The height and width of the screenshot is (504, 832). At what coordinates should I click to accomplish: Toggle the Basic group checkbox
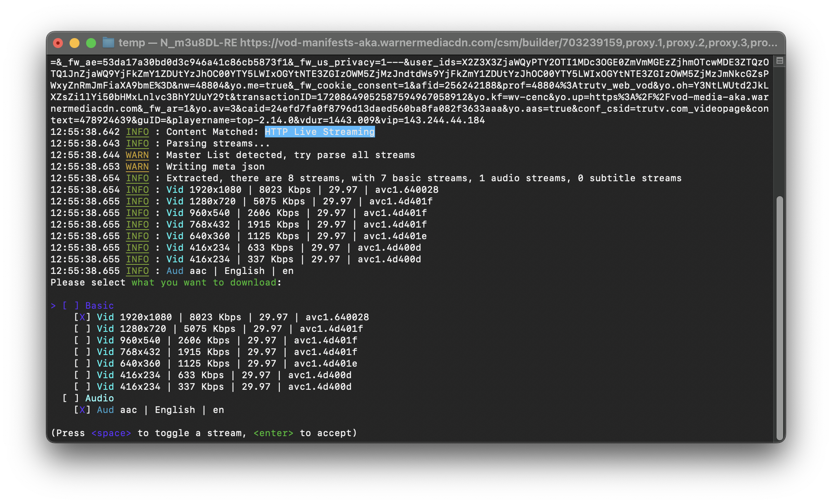[x=70, y=306]
